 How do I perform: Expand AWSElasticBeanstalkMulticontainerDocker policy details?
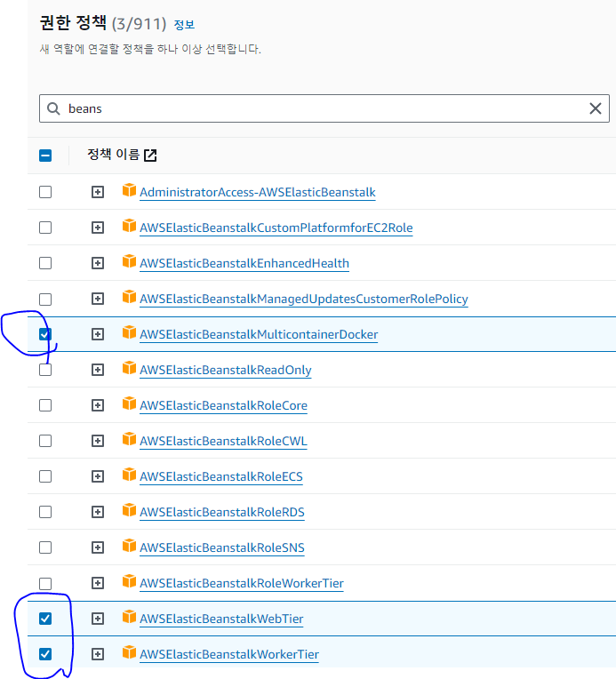point(98,334)
